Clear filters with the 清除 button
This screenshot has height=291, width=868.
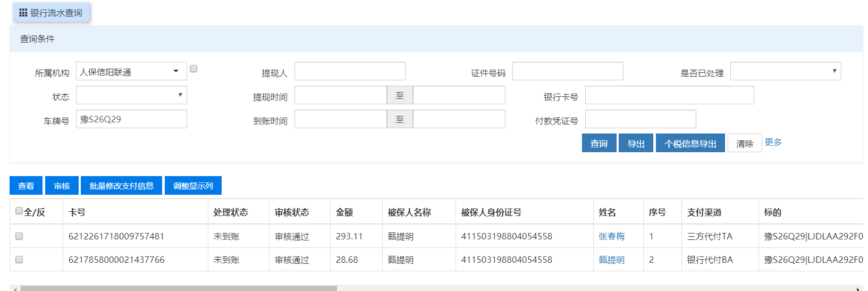click(x=744, y=143)
